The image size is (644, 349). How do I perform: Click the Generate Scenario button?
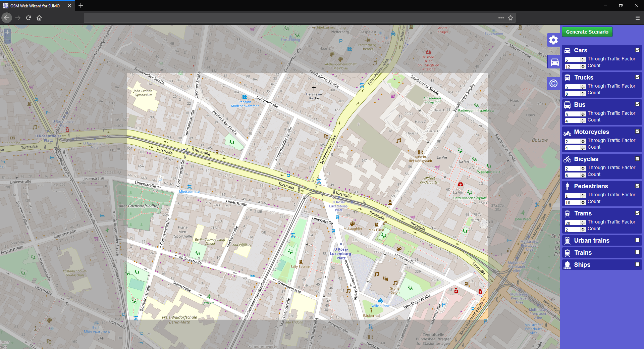587,32
